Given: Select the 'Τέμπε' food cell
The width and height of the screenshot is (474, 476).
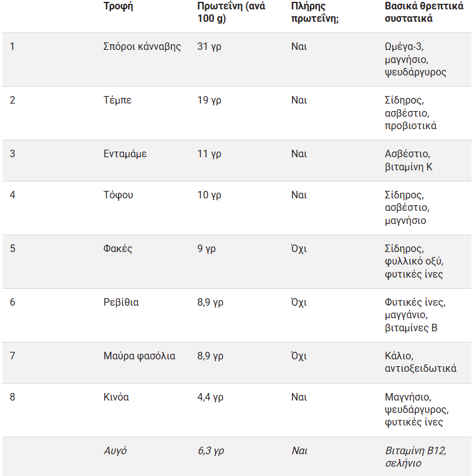Looking at the screenshot, I should point(117,100).
